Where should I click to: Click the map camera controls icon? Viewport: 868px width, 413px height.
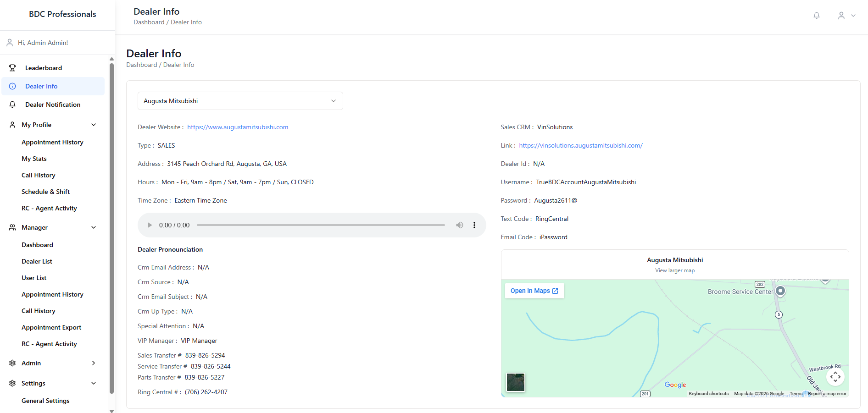(835, 377)
